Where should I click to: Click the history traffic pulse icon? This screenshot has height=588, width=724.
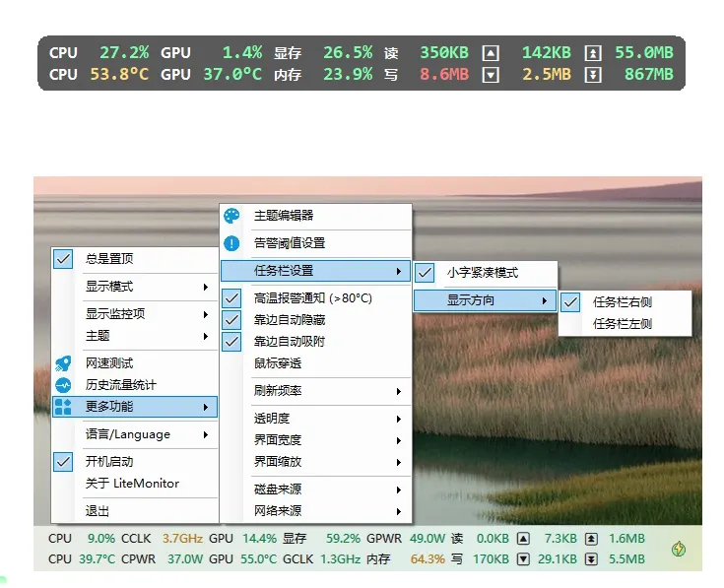pos(63,385)
